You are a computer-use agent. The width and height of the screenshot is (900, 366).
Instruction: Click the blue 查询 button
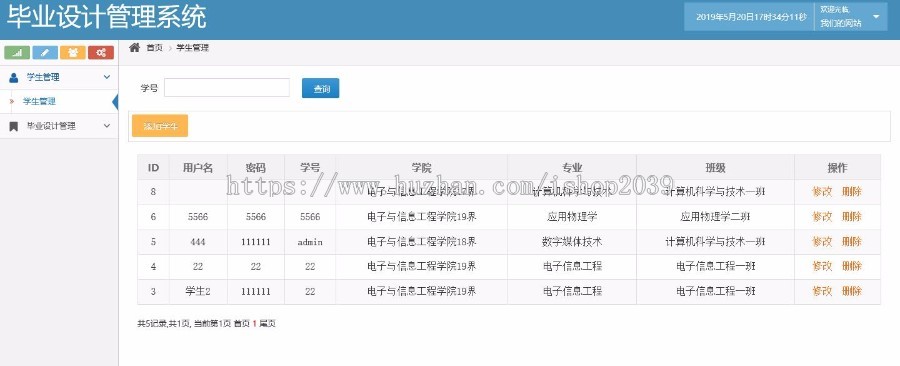pos(320,88)
